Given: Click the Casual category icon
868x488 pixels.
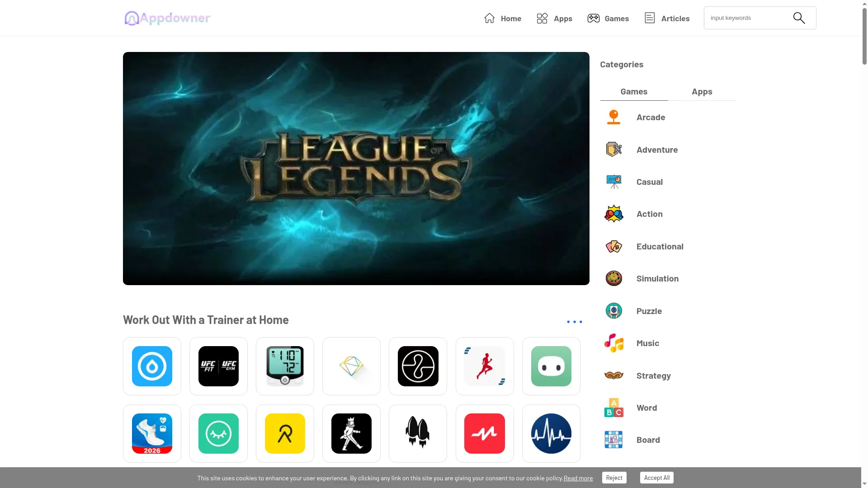Looking at the screenshot, I should point(613,182).
